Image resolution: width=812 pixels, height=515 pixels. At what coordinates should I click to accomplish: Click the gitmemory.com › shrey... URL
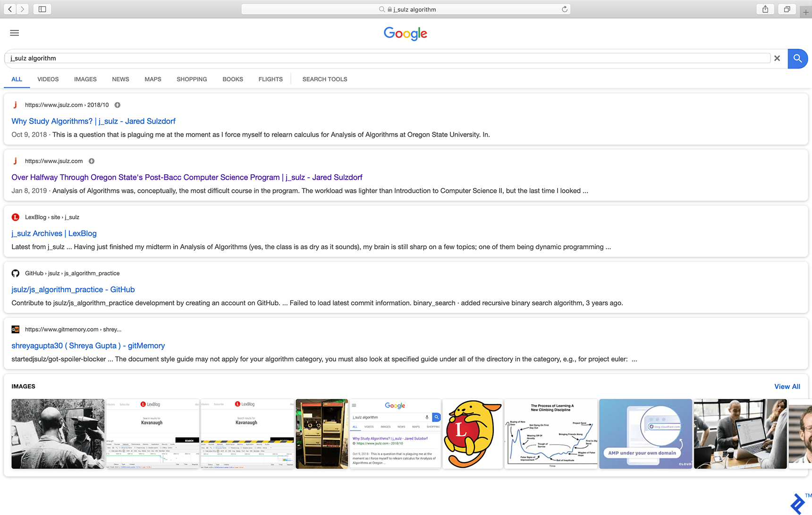[x=73, y=329]
